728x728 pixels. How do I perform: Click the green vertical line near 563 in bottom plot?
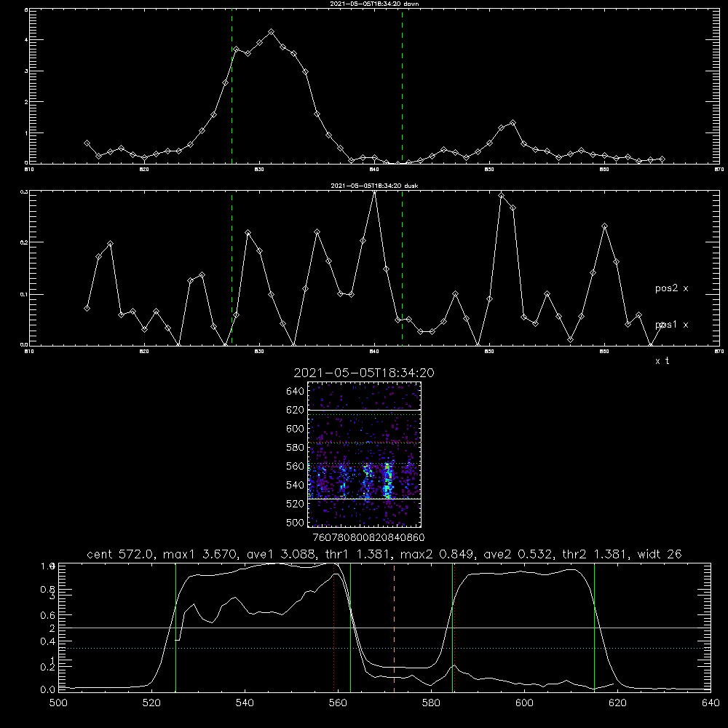click(x=350, y=628)
